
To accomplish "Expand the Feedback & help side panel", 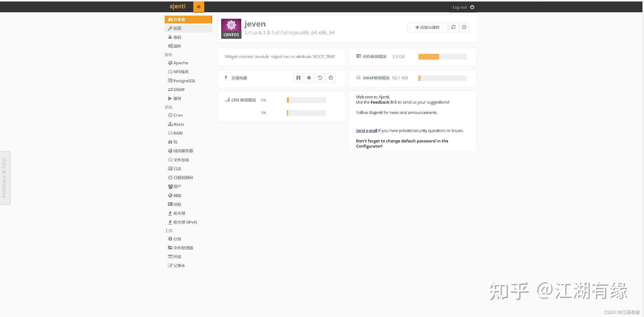I will 5,178.
